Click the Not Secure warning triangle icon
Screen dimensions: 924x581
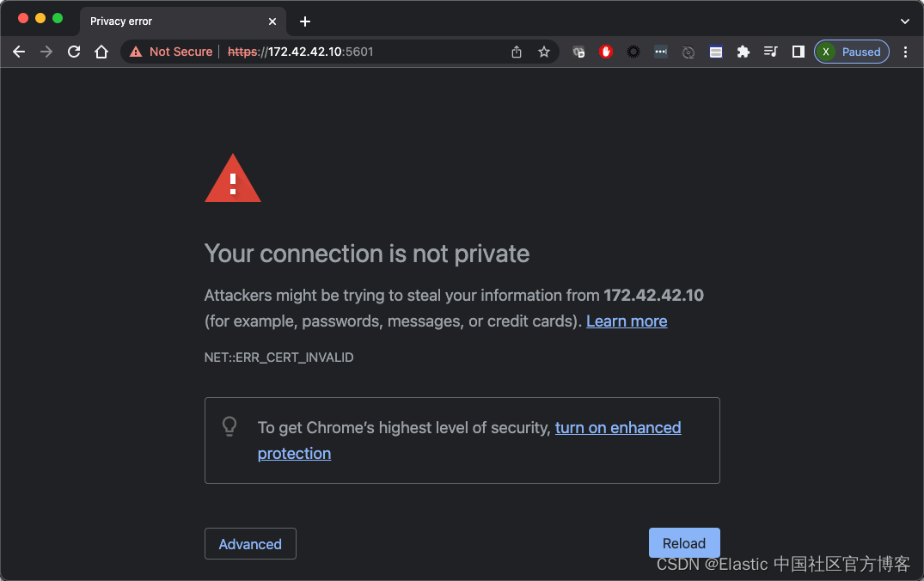(x=136, y=52)
